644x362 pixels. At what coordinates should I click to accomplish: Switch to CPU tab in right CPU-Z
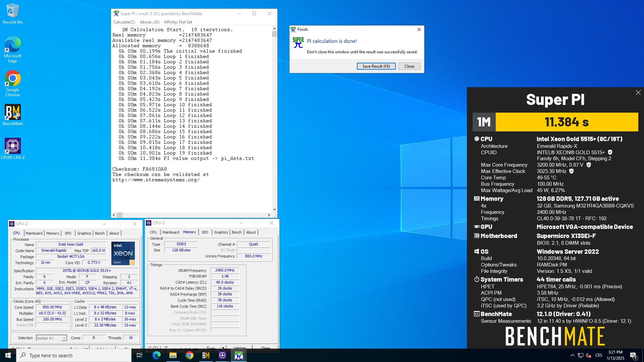pos(153,232)
